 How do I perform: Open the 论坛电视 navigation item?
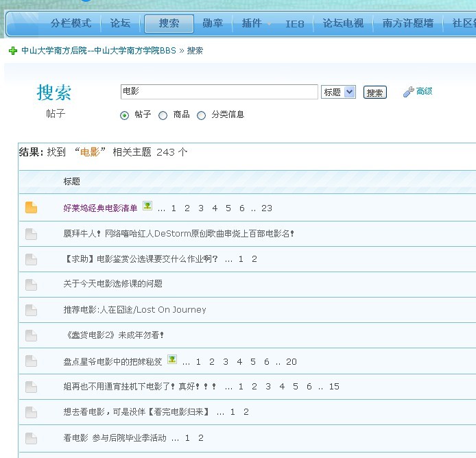pyautogui.click(x=343, y=23)
